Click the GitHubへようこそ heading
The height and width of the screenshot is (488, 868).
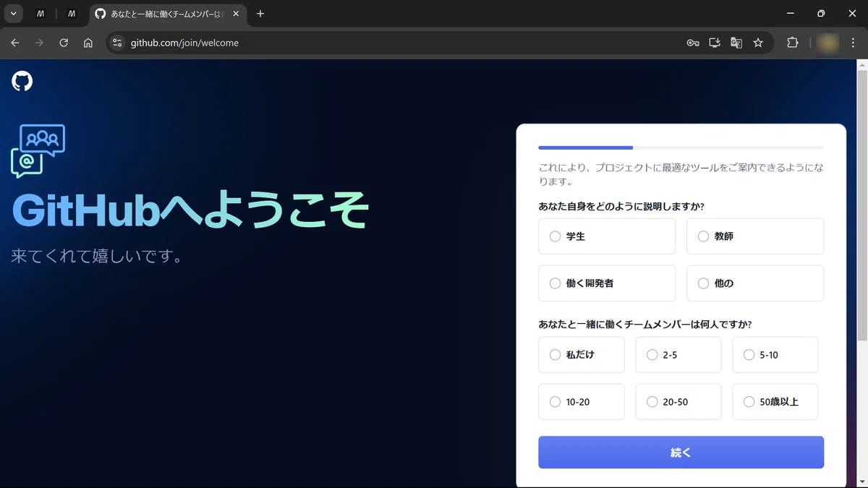(191, 210)
